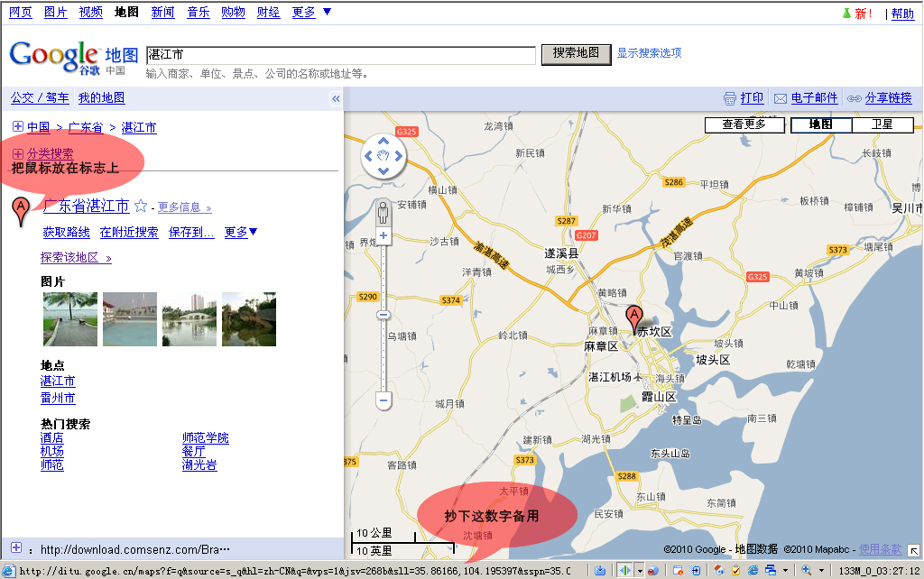
Task: Switch to 地图 map view
Action: pyautogui.click(x=821, y=124)
